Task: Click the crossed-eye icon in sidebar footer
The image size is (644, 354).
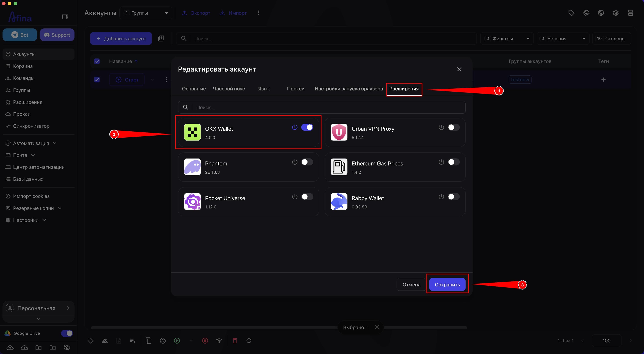Action: tap(67, 347)
